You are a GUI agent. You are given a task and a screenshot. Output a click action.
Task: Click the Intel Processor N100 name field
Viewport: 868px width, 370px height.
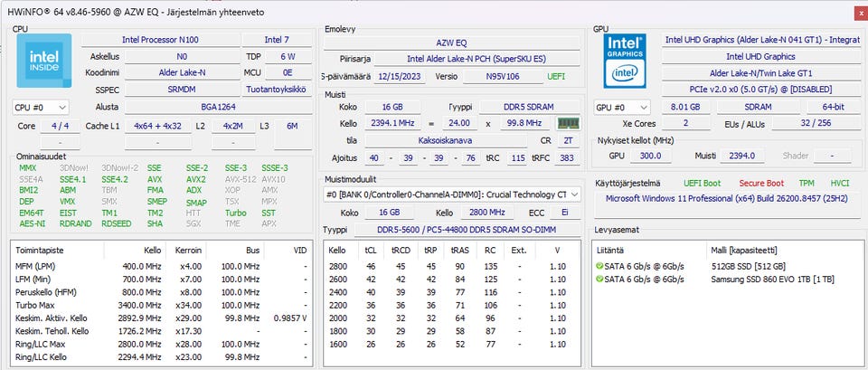point(160,40)
